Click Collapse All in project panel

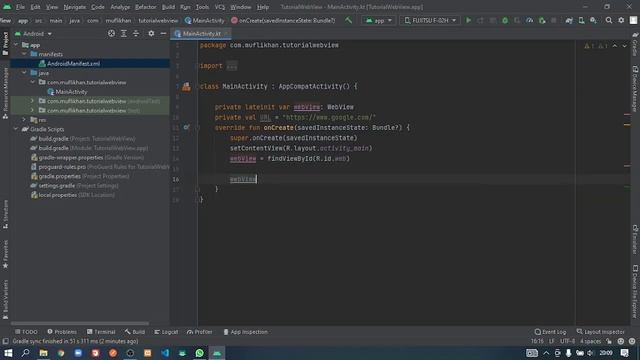[x=136, y=33]
